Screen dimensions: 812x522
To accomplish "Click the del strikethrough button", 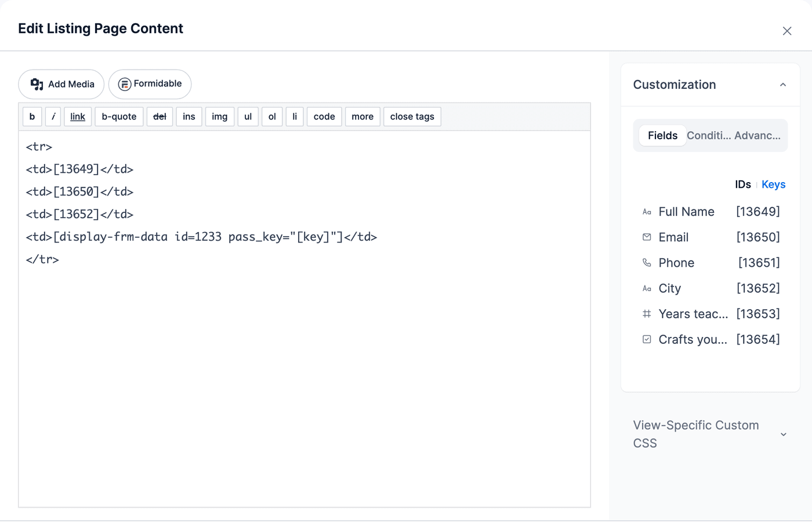I will point(159,117).
